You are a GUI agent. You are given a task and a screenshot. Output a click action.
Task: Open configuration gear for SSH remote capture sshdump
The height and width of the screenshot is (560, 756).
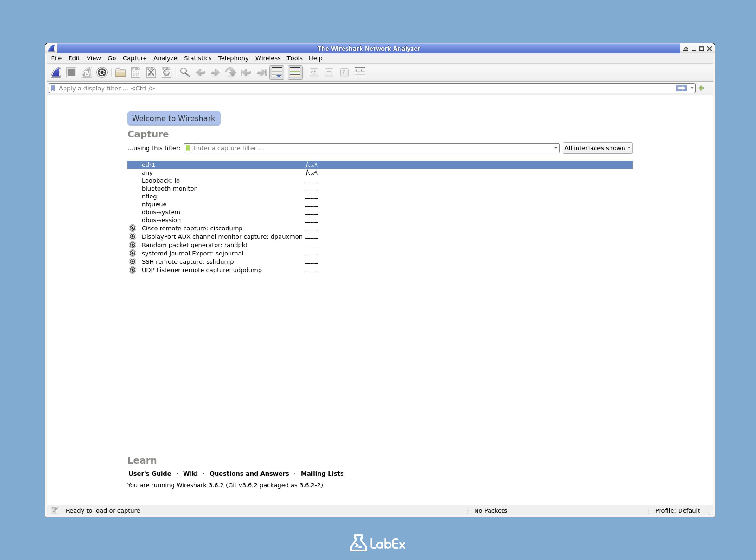(132, 261)
